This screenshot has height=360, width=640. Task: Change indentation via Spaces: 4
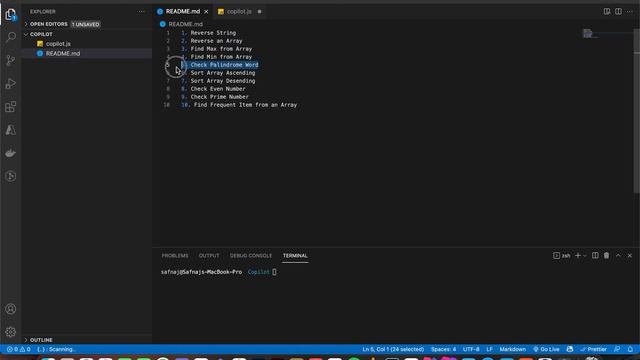tap(443, 349)
